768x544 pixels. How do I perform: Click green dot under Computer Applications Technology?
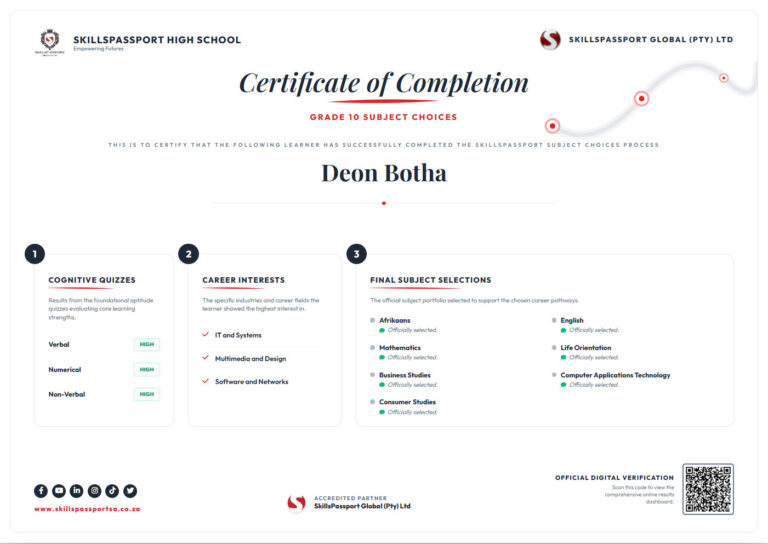[563, 385]
